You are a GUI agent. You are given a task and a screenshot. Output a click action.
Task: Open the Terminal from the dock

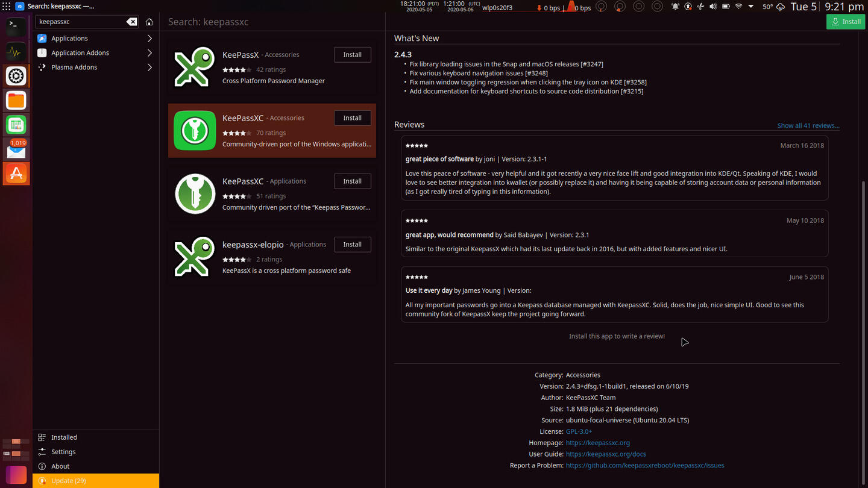pos(16,27)
